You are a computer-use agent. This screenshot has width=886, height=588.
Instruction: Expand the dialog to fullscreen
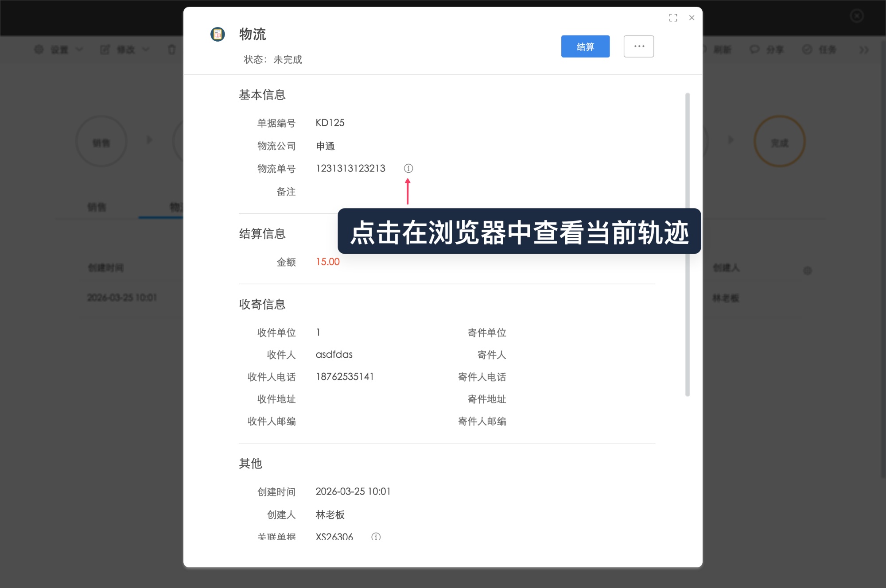click(x=673, y=17)
